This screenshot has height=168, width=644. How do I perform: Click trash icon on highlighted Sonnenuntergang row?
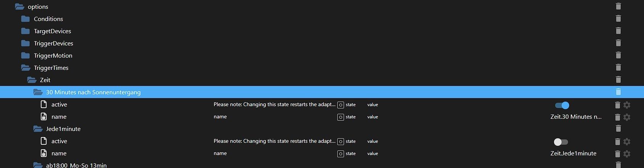(x=618, y=92)
